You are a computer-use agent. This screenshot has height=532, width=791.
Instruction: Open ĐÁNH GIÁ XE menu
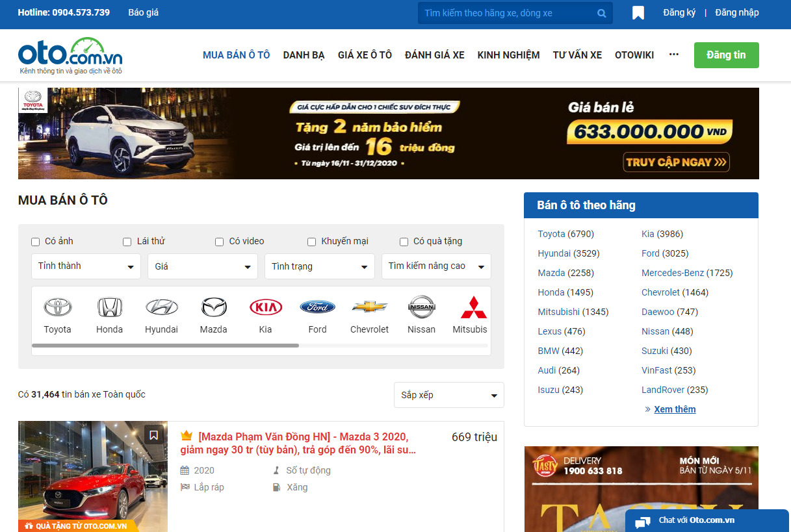(434, 55)
